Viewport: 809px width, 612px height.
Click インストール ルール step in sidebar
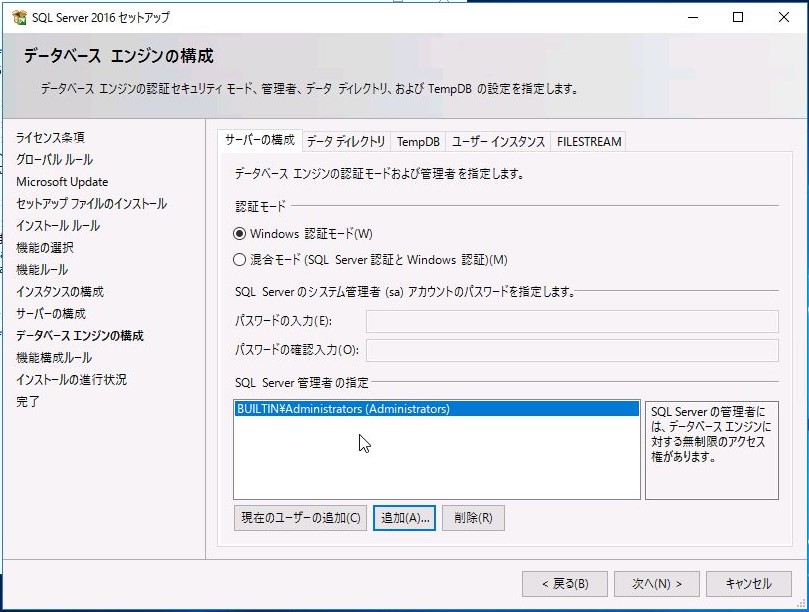tap(58, 226)
